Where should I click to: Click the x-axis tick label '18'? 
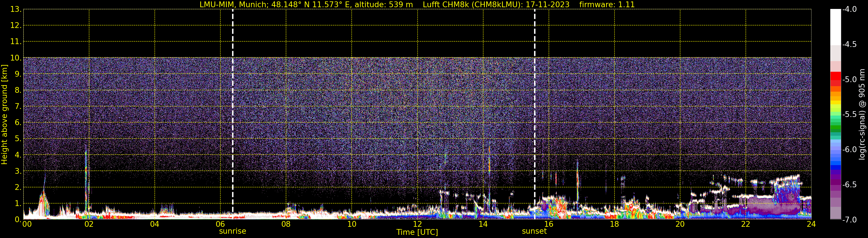click(x=615, y=224)
